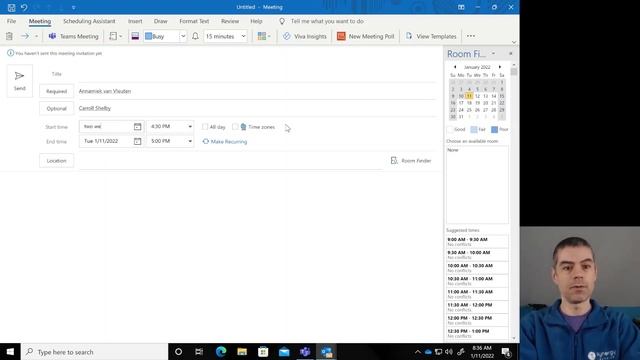
Task: Open the Review tab
Action: click(230, 21)
